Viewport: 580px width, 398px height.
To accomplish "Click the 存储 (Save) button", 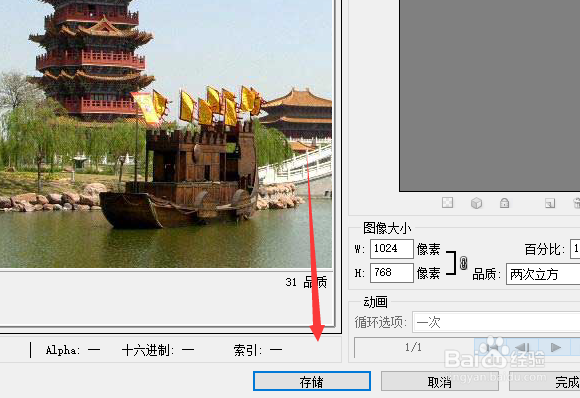I will pos(311,381).
